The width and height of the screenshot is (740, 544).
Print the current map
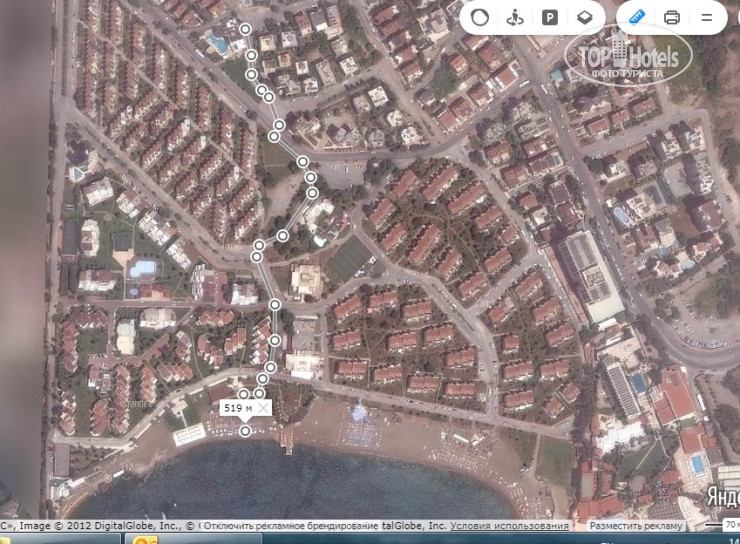[x=672, y=17]
